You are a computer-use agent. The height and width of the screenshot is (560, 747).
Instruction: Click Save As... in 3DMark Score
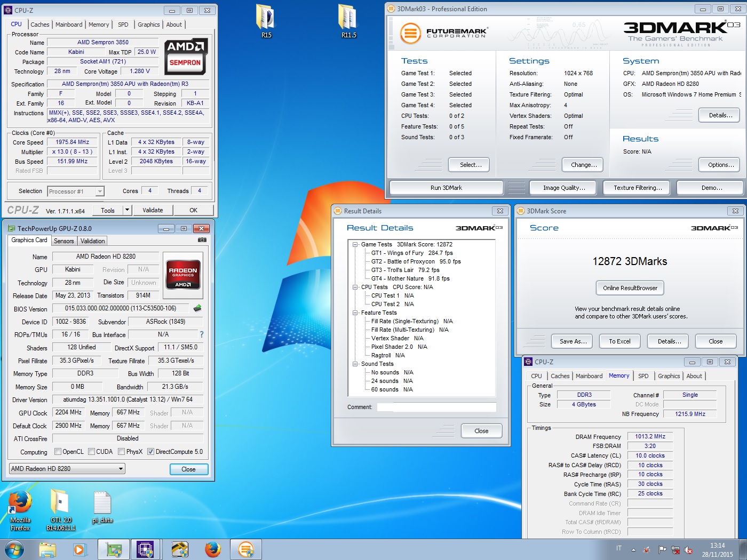point(571,341)
